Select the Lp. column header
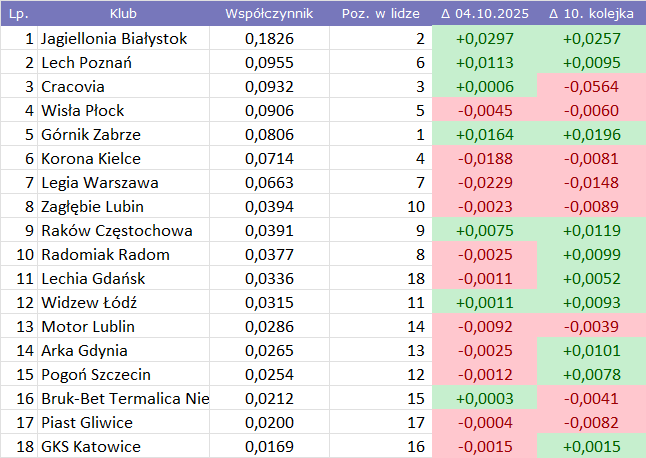The image size is (646, 458). coord(19,15)
